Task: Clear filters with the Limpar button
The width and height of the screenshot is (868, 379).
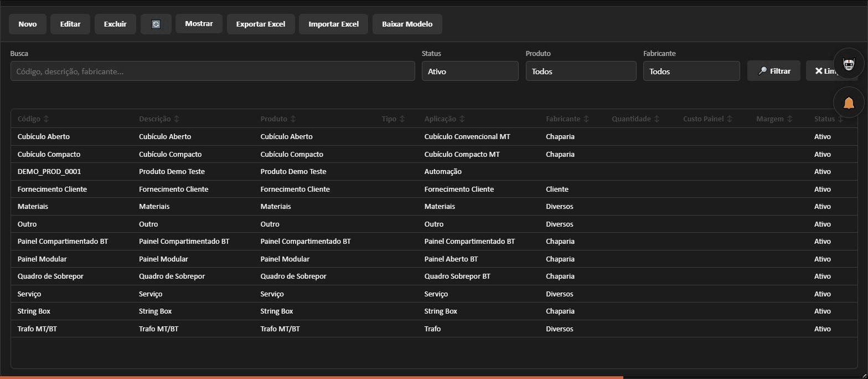Action: (831, 71)
